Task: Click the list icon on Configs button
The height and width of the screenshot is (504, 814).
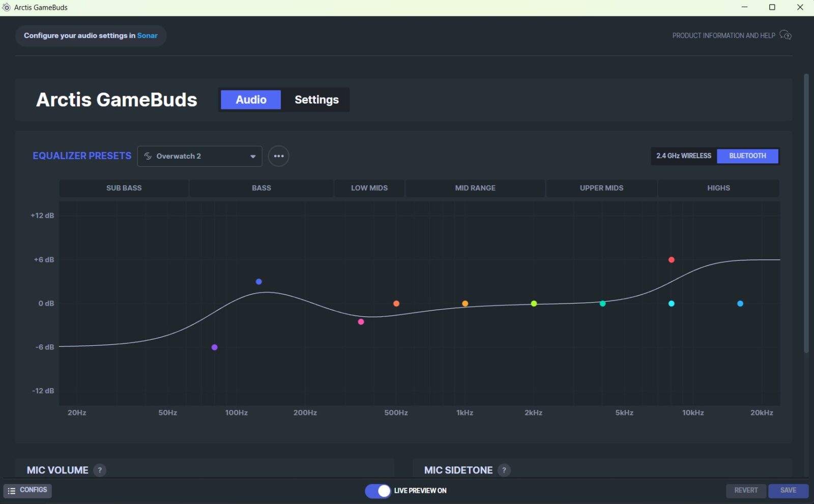Action: pyautogui.click(x=12, y=491)
